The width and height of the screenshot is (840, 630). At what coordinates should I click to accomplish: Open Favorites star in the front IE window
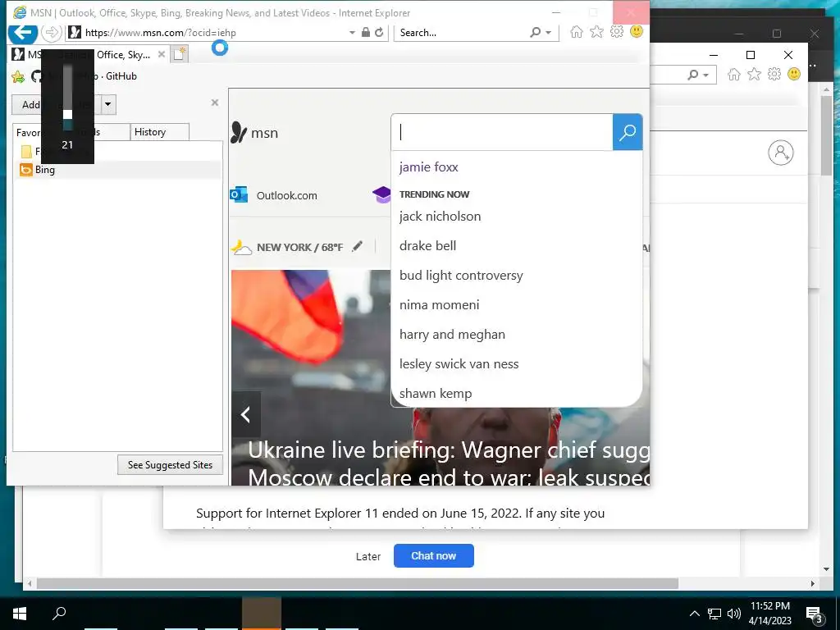[x=596, y=32]
